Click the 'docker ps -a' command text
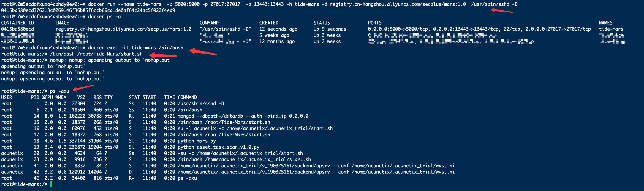Image resolution: width=644 pixels, height=191 pixels. coord(104,17)
